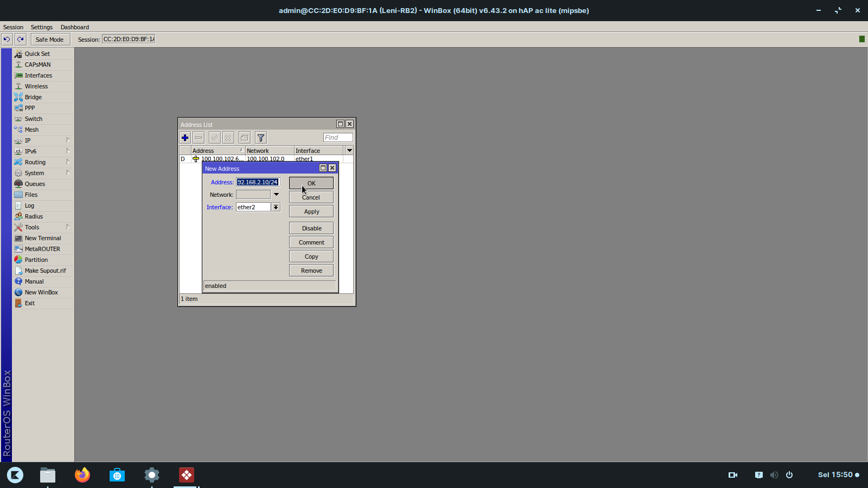
Task: Open Files list
Action: (x=43, y=195)
